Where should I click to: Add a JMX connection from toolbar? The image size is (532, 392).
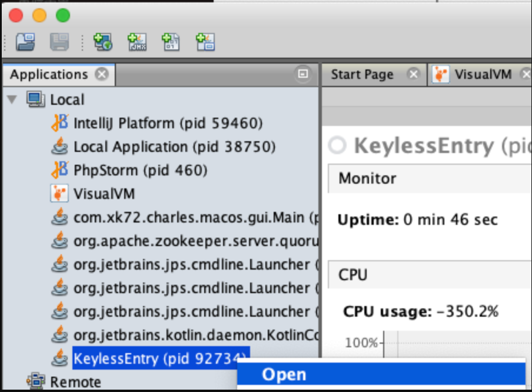(x=137, y=42)
